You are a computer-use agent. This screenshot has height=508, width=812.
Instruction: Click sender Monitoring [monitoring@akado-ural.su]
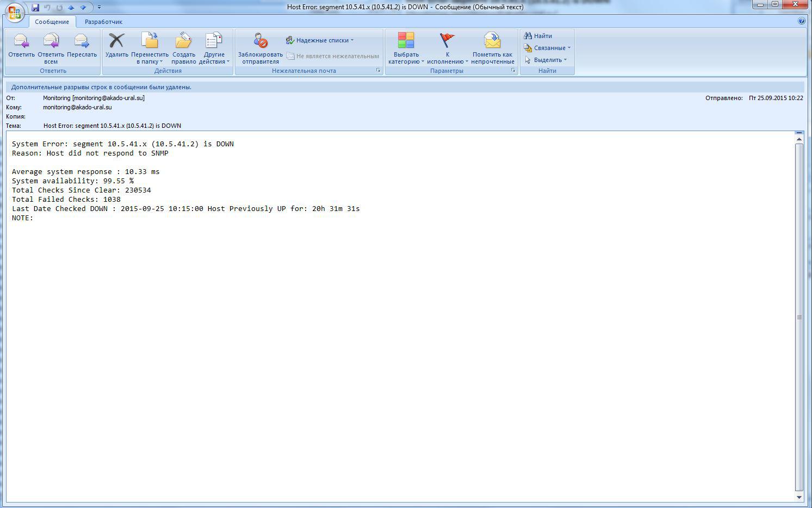[x=94, y=98]
